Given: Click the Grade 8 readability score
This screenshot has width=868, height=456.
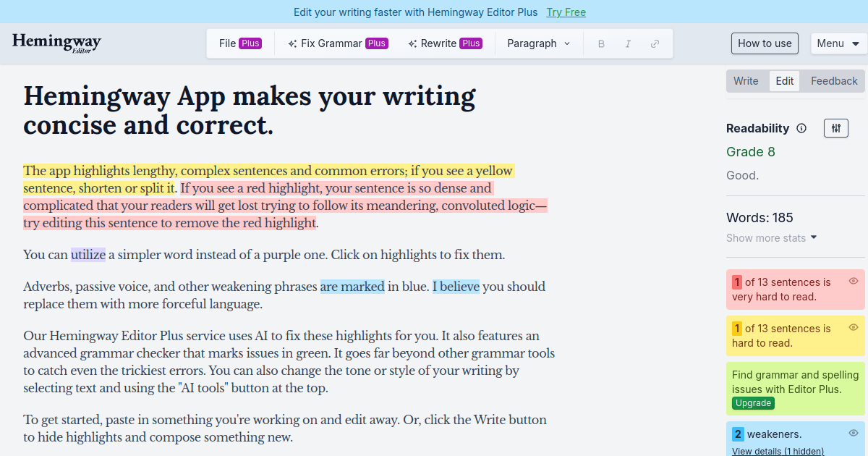Looking at the screenshot, I should [751, 152].
